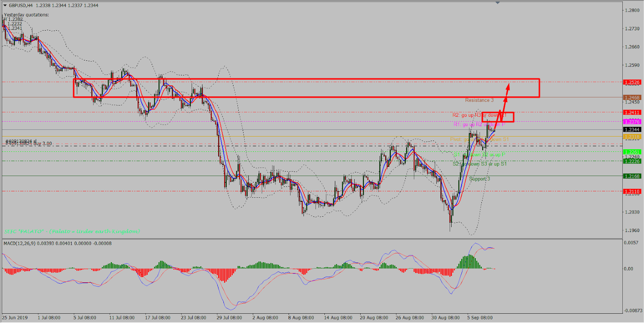Select the Resistance 3 level label
Viewport: 644px width, 323px height.
479,100
